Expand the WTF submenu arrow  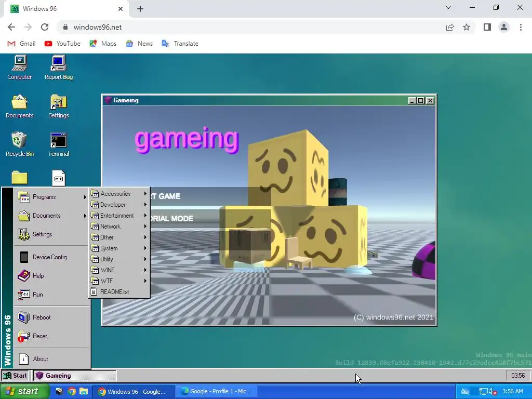(145, 281)
